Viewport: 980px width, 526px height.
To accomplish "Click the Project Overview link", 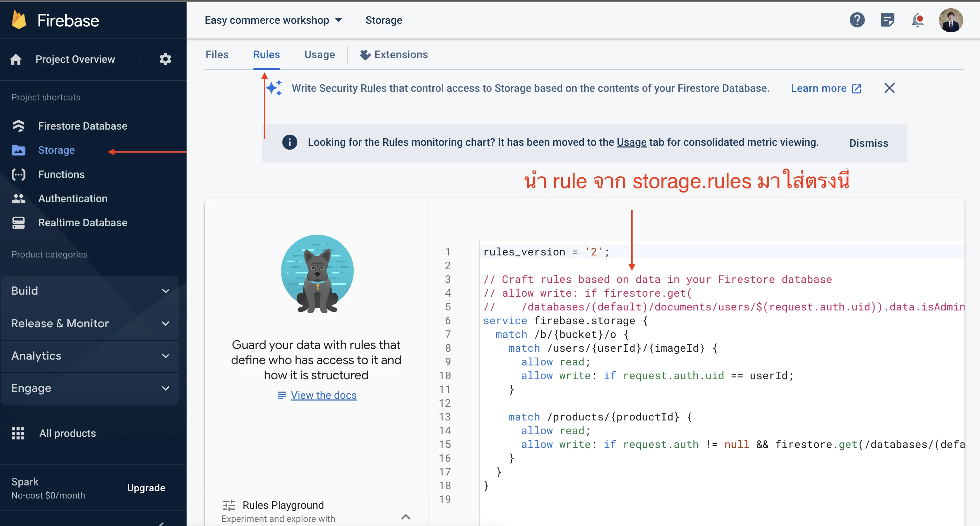I will 75,59.
